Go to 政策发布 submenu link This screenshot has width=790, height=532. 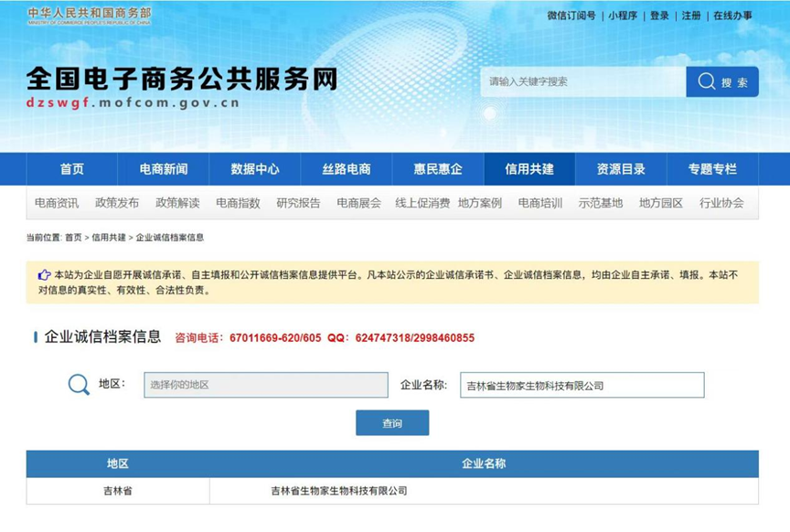117,203
